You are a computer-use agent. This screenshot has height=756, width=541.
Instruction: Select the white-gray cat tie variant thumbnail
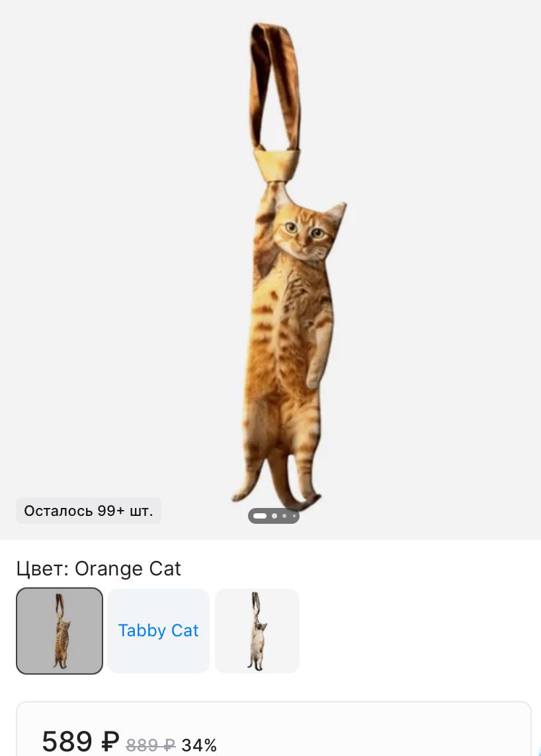[x=257, y=630]
